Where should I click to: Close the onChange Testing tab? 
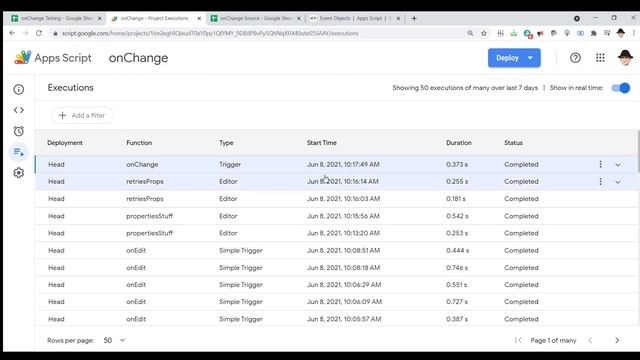coord(99,18)
